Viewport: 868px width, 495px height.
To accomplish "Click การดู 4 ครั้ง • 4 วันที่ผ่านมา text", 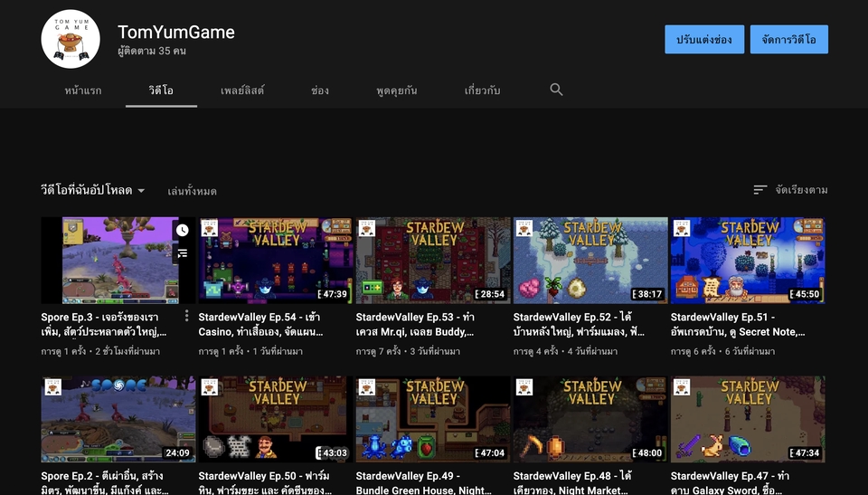I will click(x=565, y=351).
